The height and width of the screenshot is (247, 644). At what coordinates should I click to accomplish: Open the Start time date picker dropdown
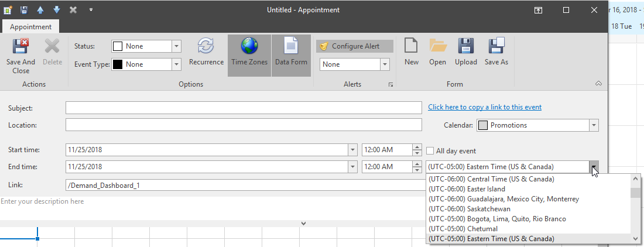[353, 150]
